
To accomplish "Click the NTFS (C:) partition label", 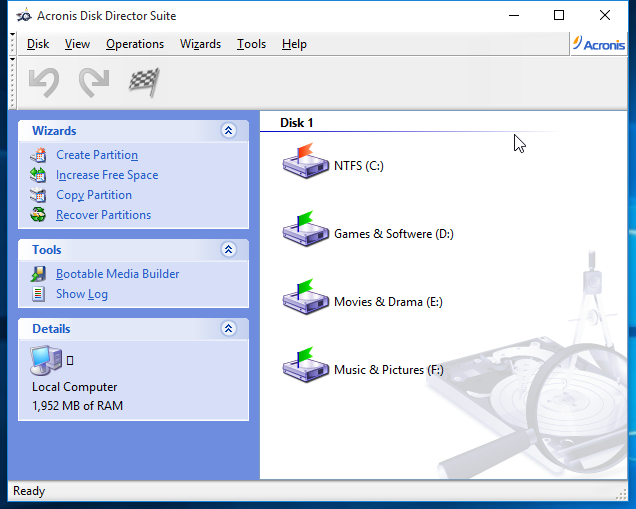I will (359, 165).
